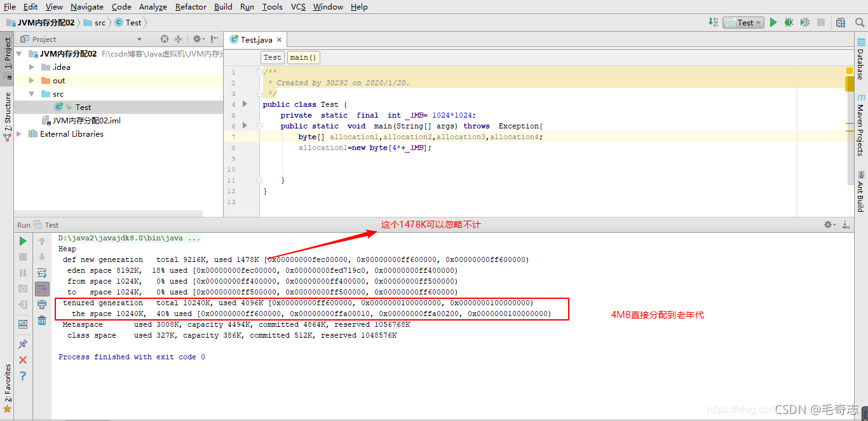Open Run panel settings gear
Image resolution: width=868 pixels, height=421 pixels.
pos(830,224)
